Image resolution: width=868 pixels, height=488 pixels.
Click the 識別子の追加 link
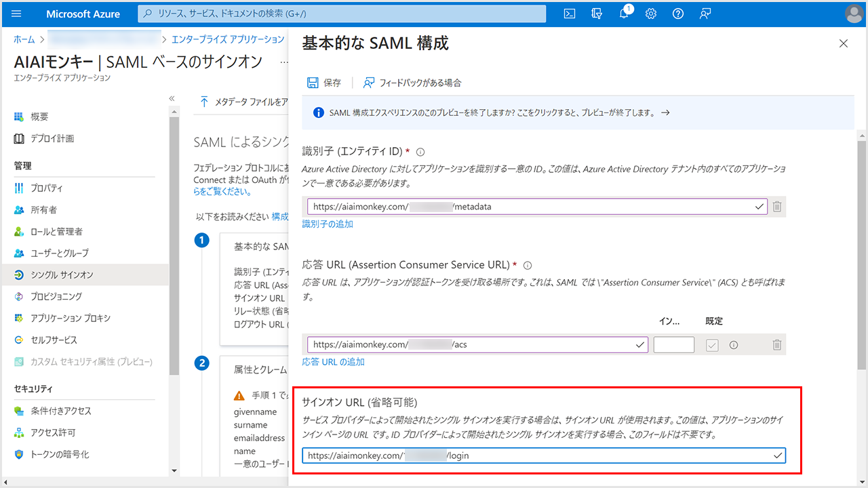coord(328,224)
